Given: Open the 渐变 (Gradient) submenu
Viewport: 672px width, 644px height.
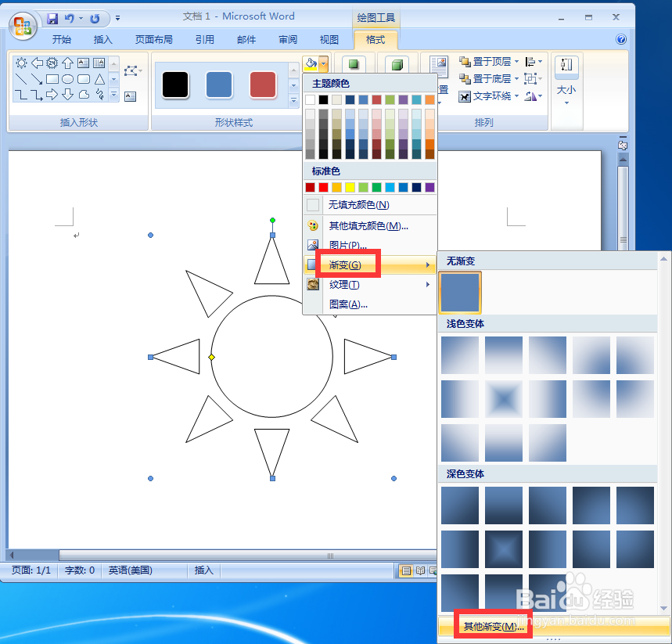Looking at the screenshot, I should (x=370, y=265).
